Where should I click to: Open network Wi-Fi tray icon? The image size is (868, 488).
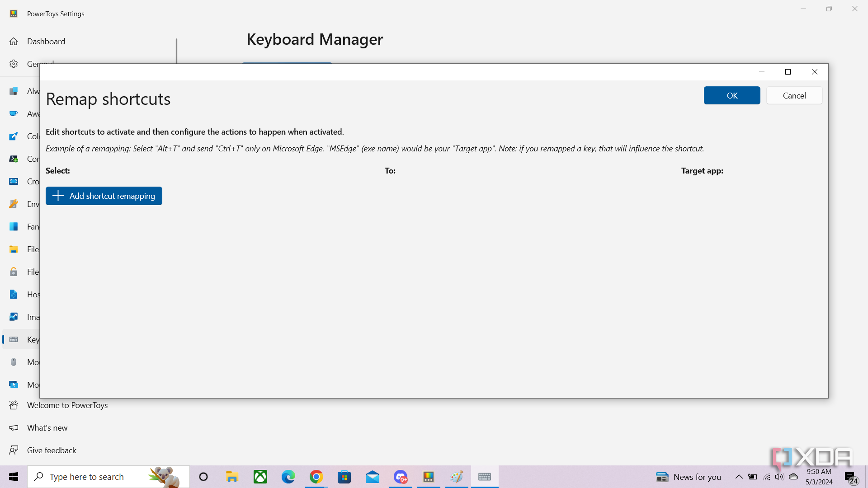coord(767,477)
